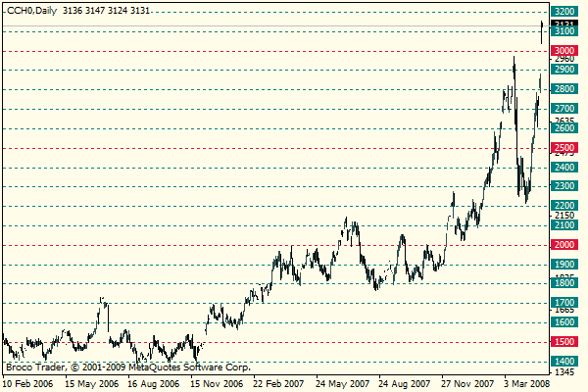Click the 1900 price level label

[x=564, y=264]
